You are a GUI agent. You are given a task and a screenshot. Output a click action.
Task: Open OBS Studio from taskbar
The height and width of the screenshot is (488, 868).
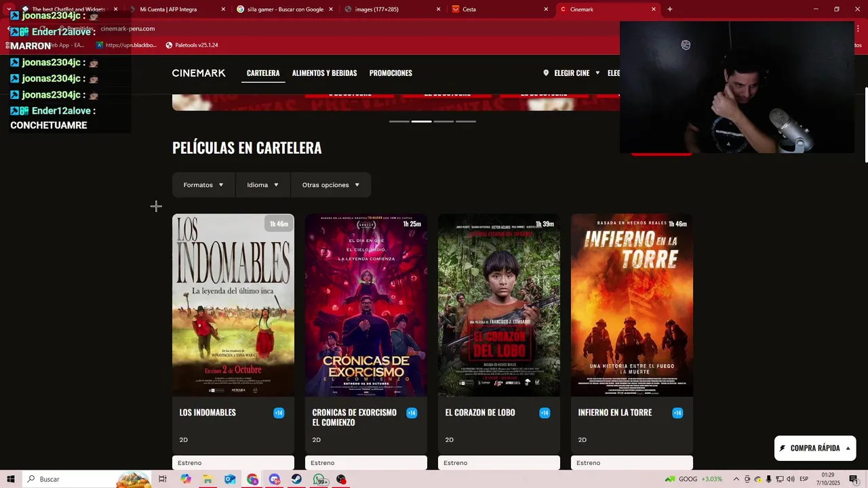point(341,479)
